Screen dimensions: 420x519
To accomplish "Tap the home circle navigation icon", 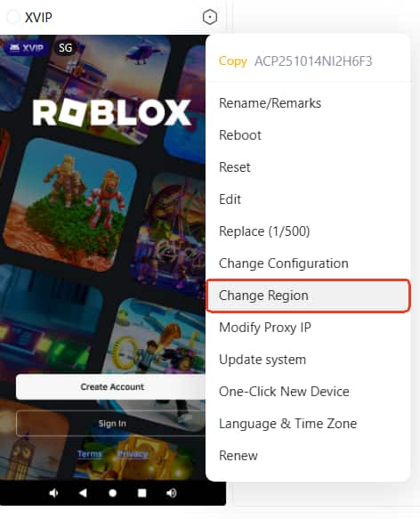I will [x=112, y=493].
